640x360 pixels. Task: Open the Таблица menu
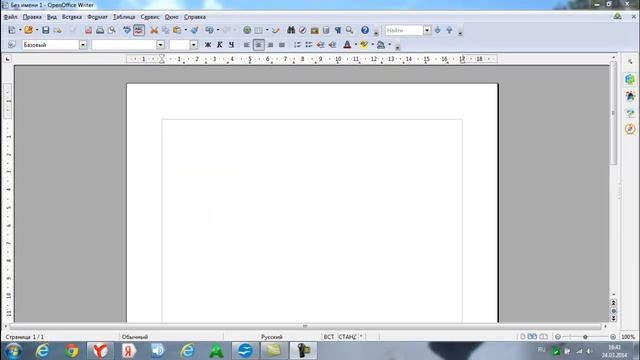pyautogui.click(x=124, y=17)
